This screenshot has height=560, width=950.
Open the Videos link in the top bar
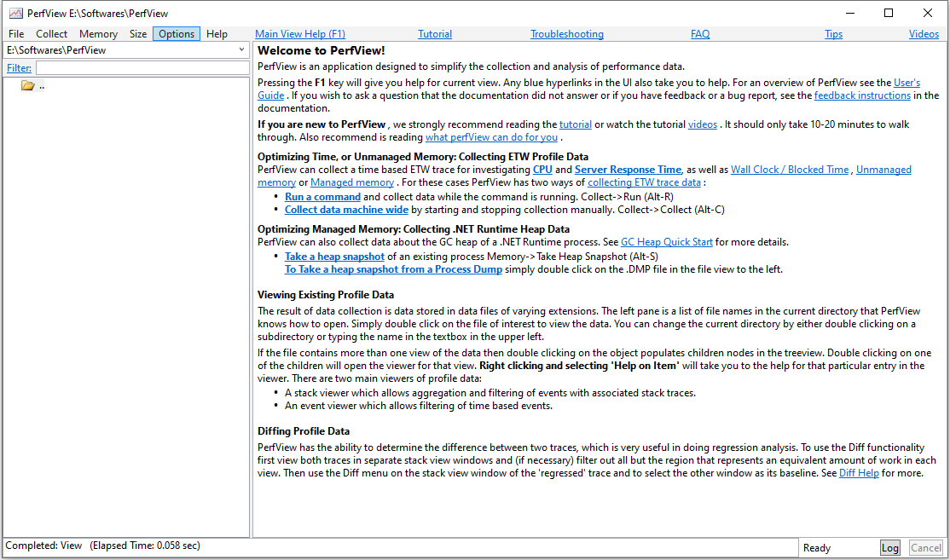pos(924,34)
